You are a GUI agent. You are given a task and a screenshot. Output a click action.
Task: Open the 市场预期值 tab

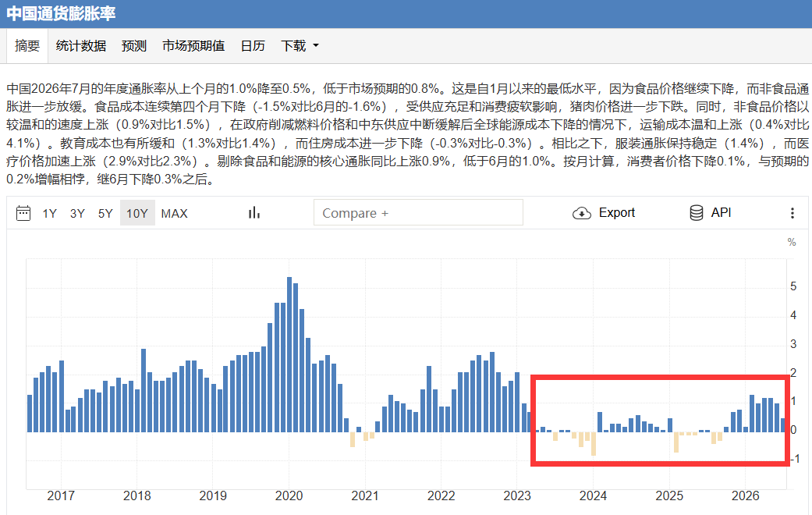point(193,46)
